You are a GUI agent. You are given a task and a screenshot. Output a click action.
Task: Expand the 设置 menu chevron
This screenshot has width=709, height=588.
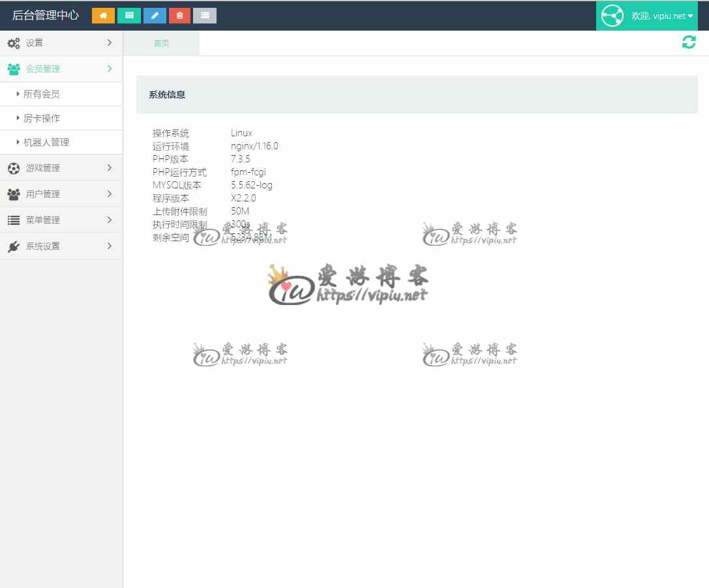coord(110,42)
